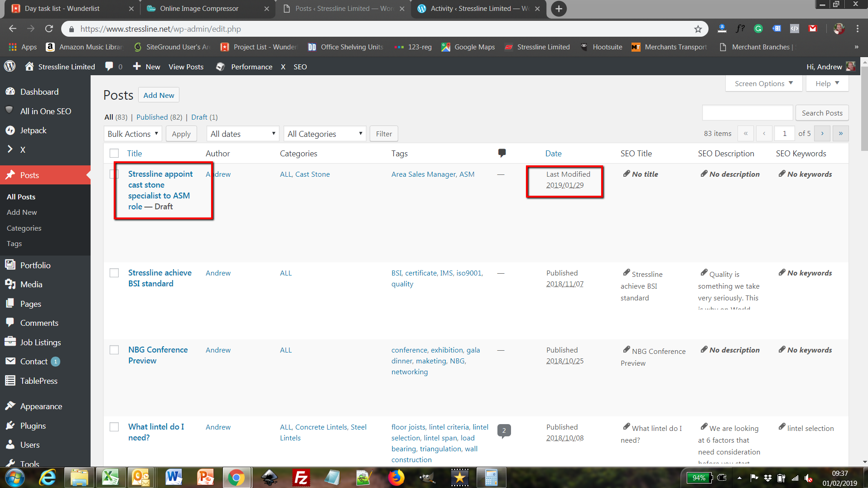Open the Bulk Actions dropdown

(x=133, y=134)
